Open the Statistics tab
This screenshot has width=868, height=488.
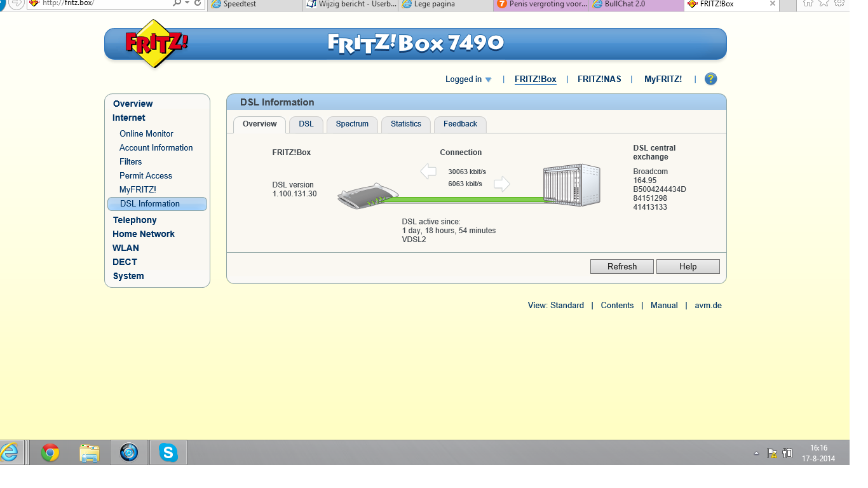(405, 124)
